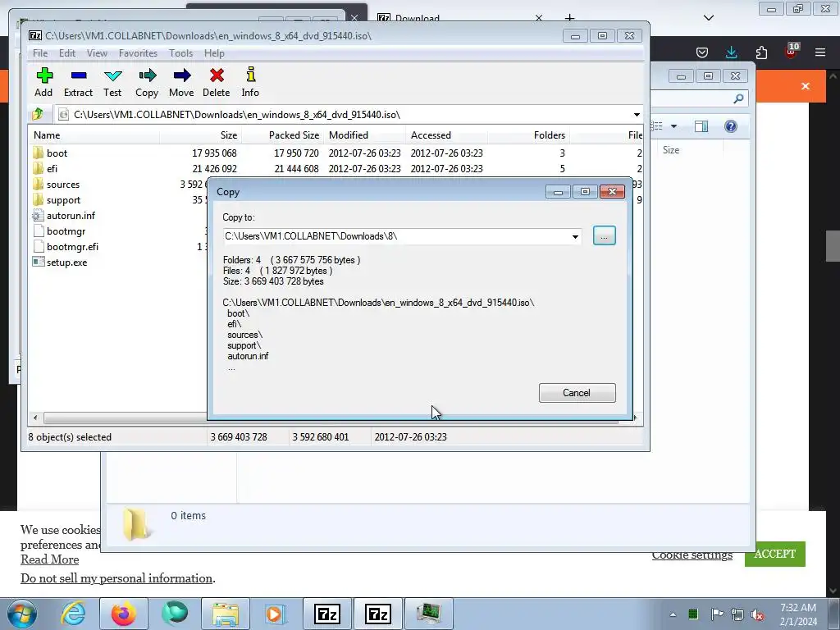
Task: Switch to Firefox in taskbar
Action: pos(124,614)
